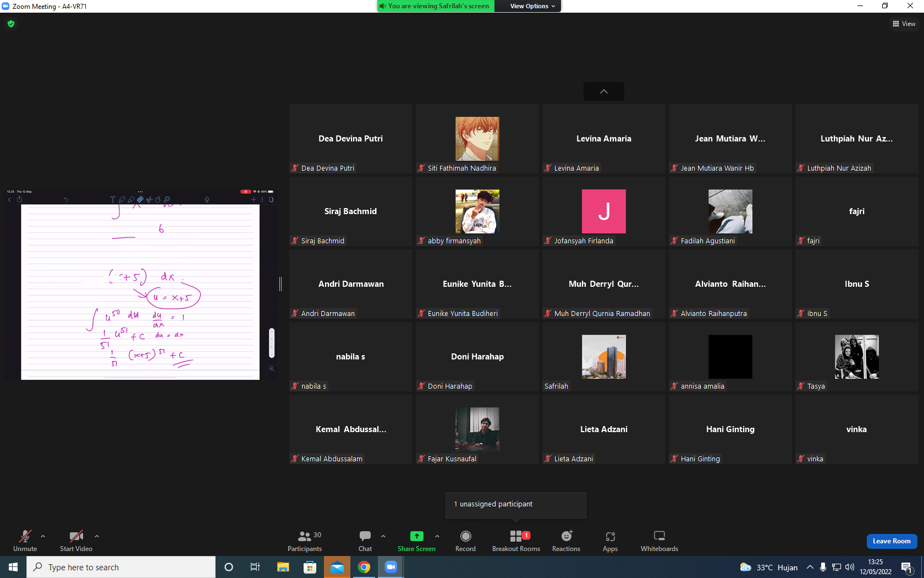Expand video options arrow next to Start Video
Image resolution: width=924 pixels, height=578 pixels.
pyautogui.click(x=97, y=536)
